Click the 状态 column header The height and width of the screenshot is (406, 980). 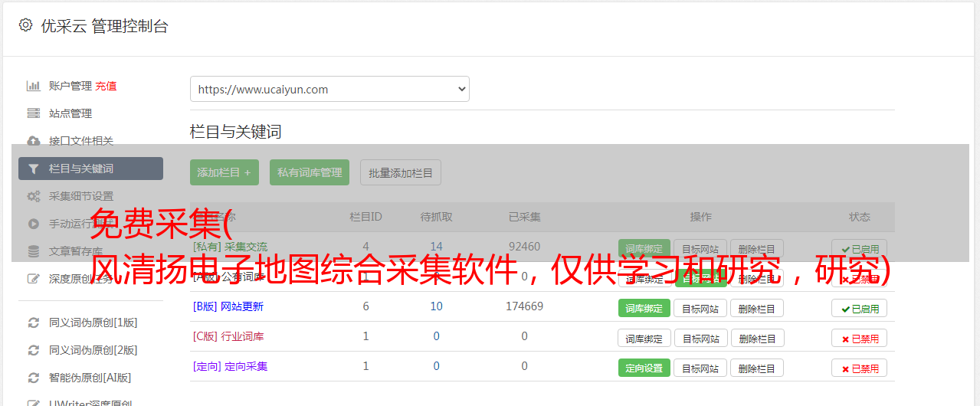coord(860,217)
